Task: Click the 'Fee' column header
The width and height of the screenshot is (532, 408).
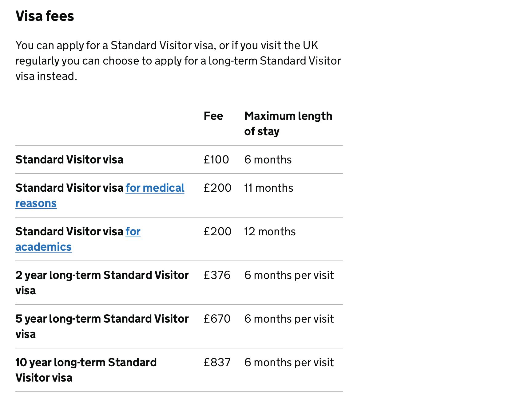Action: point(213,116)
